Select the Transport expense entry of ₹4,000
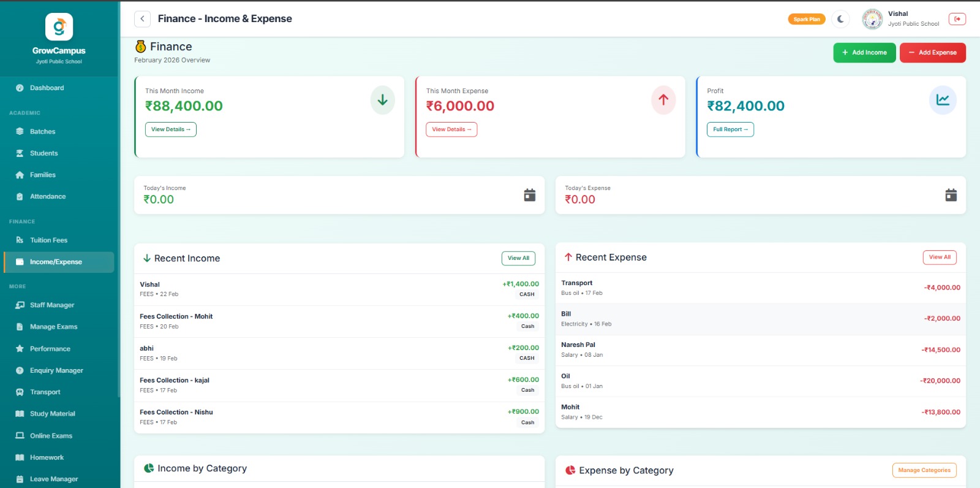Image resolution: width=980 pixels, height=488 pixels. pyautogui.click(x=760, y=288)
